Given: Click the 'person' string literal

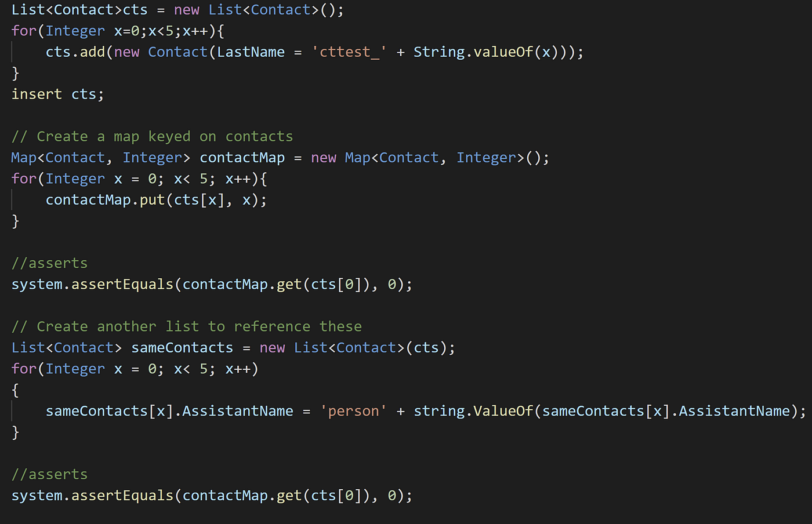Looking at the screenshot, I should coord(353,411).
